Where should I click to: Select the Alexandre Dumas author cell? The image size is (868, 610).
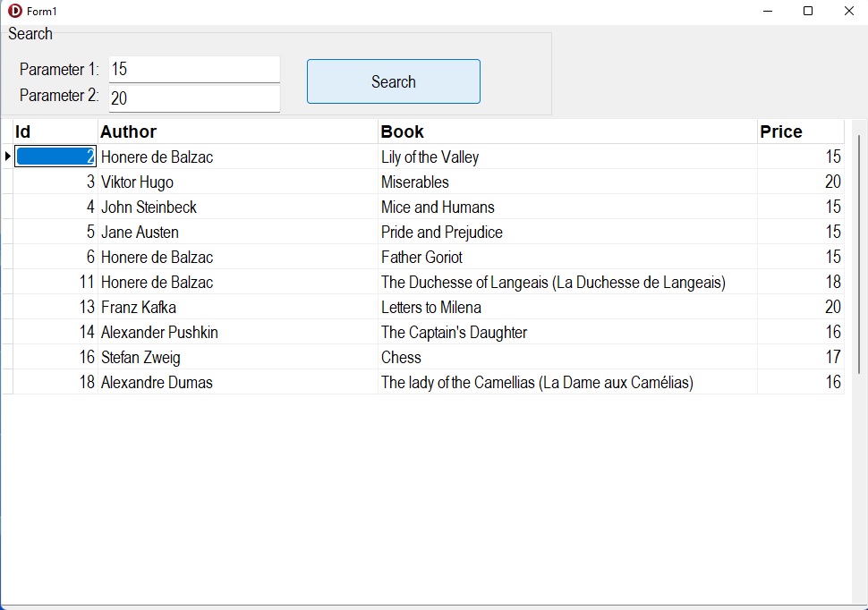pos(157,382)
